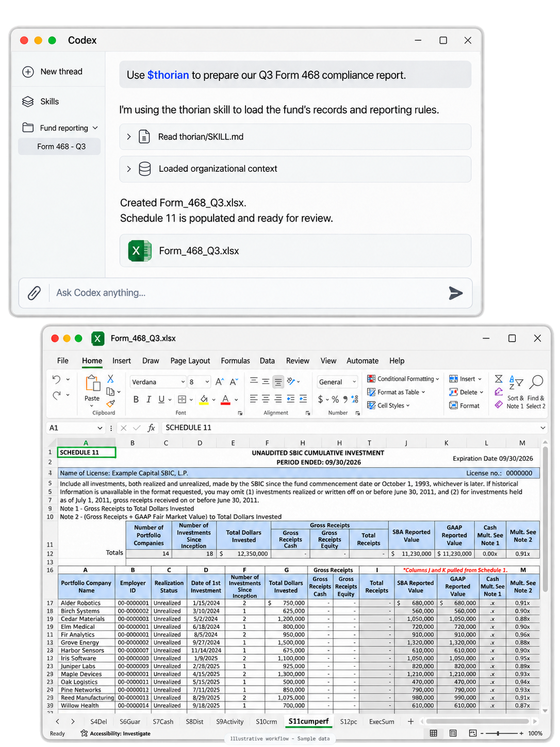Click the Sort & Filter icon
This screenshot has height=747, width=560.
click(516, 382)
